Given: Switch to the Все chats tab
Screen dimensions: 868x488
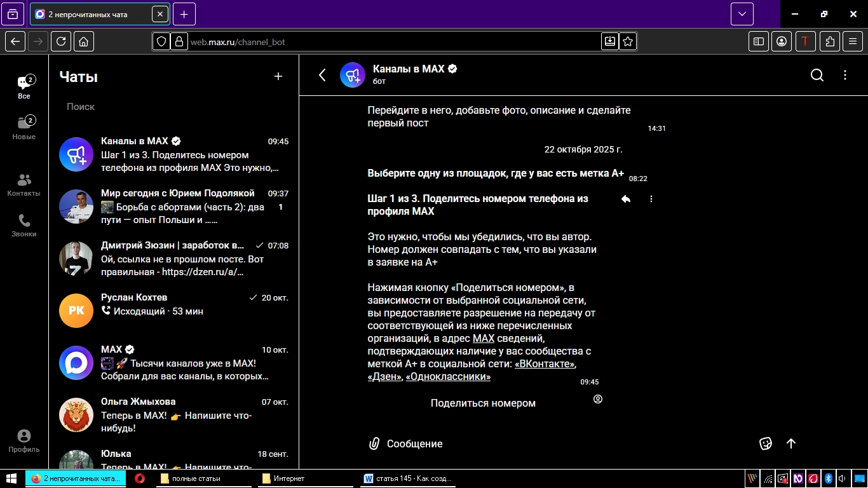Looking at the screenshot, I should [24, 88].
